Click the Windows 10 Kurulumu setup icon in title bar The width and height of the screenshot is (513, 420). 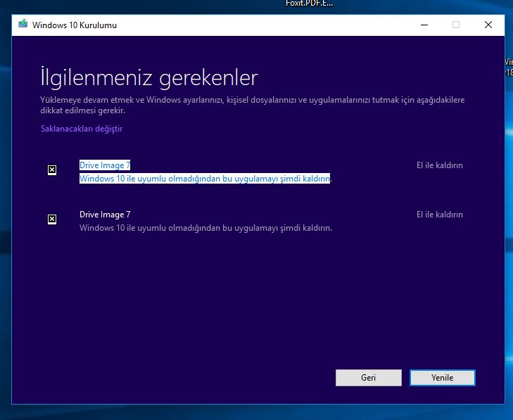pos(23,24)
